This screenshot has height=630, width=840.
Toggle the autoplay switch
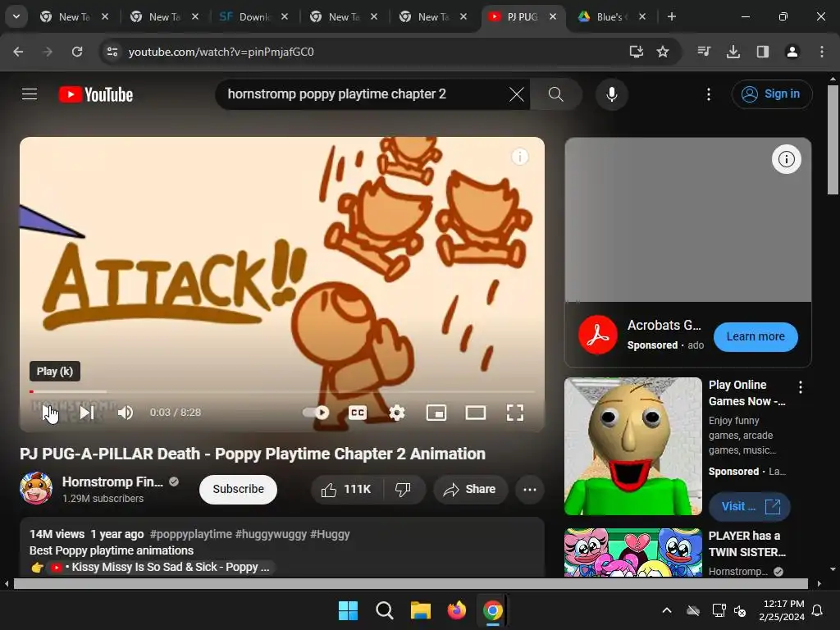tap(316, 412)
